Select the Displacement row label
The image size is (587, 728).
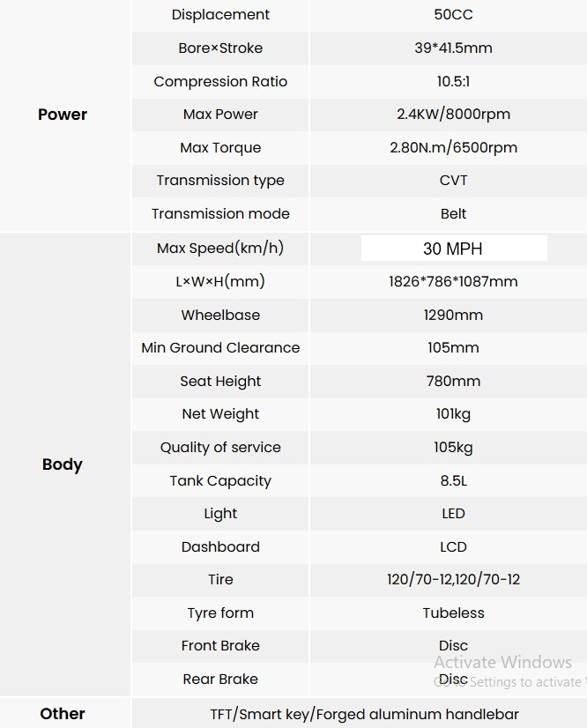pyautogui.click(x=220, y=15)
